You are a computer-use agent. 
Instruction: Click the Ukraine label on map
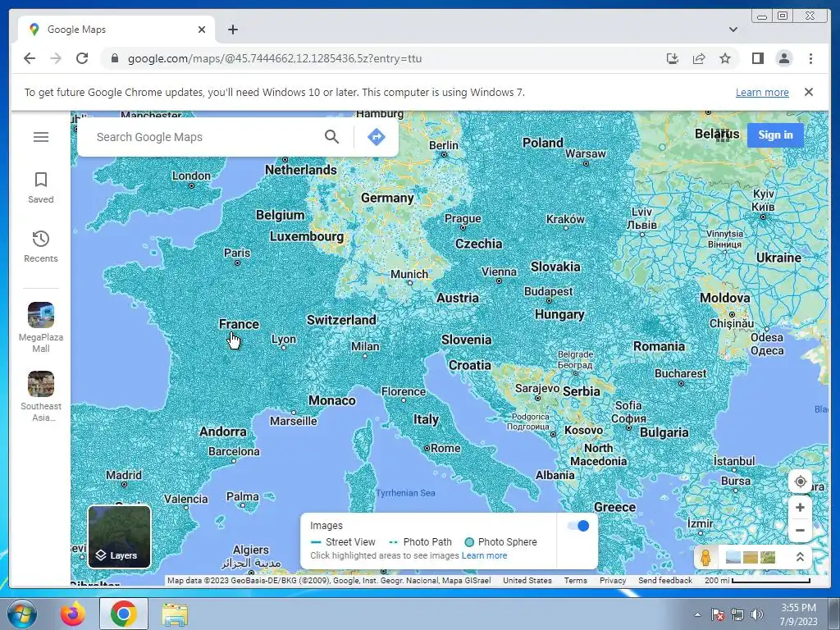(x=778, y=258)
